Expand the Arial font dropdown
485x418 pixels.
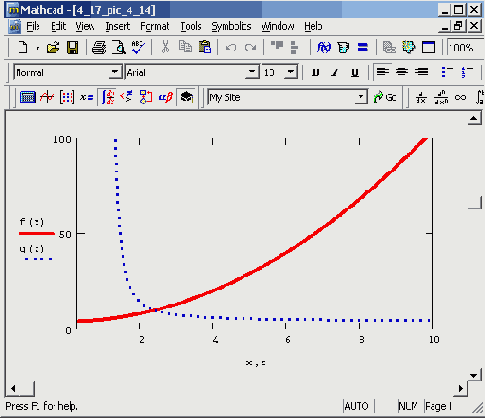tap(252, 72)
